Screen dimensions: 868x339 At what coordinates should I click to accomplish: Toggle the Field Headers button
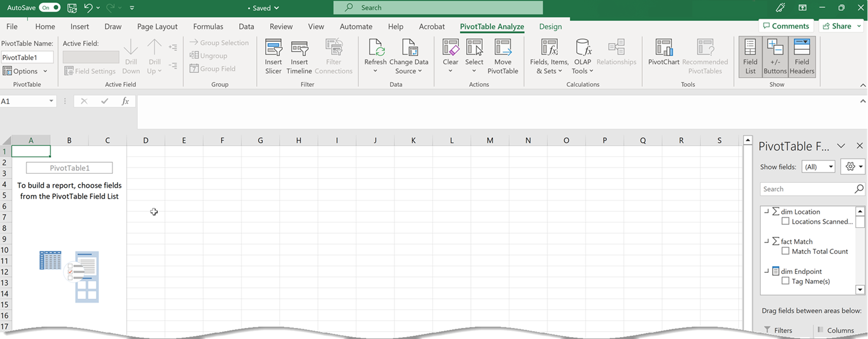click(x=802, y=56)
